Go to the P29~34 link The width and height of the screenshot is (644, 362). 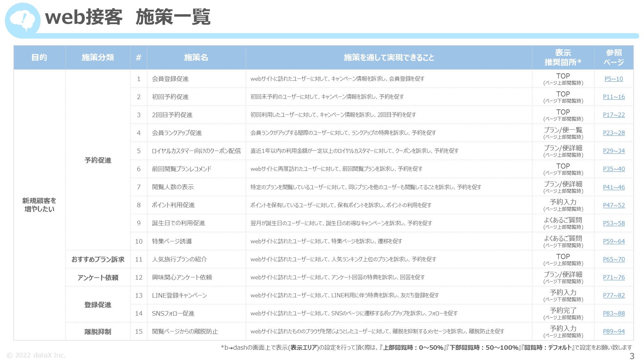[x=614, y=151]
